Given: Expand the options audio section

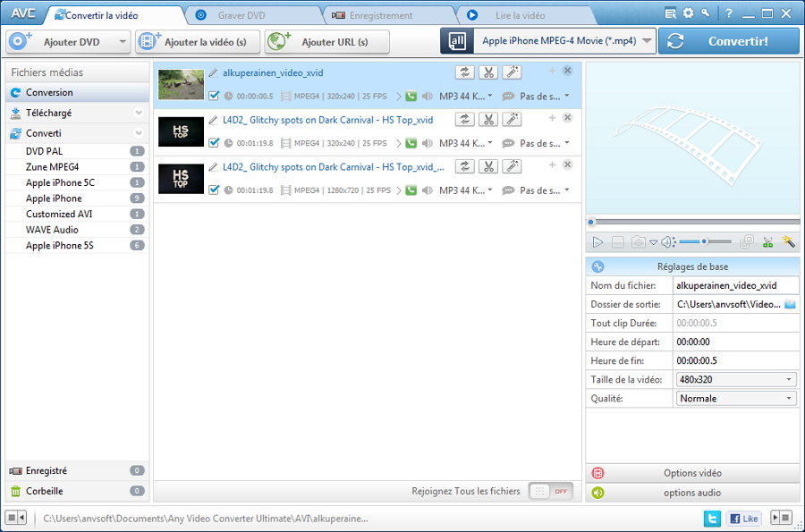Looking at the screenshot, I should point(692,493).
